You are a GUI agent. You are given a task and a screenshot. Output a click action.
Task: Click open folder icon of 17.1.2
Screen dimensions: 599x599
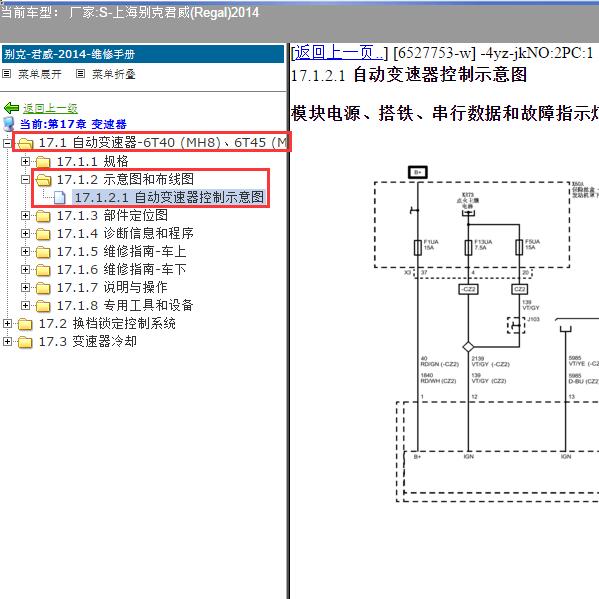coord(43,180)
